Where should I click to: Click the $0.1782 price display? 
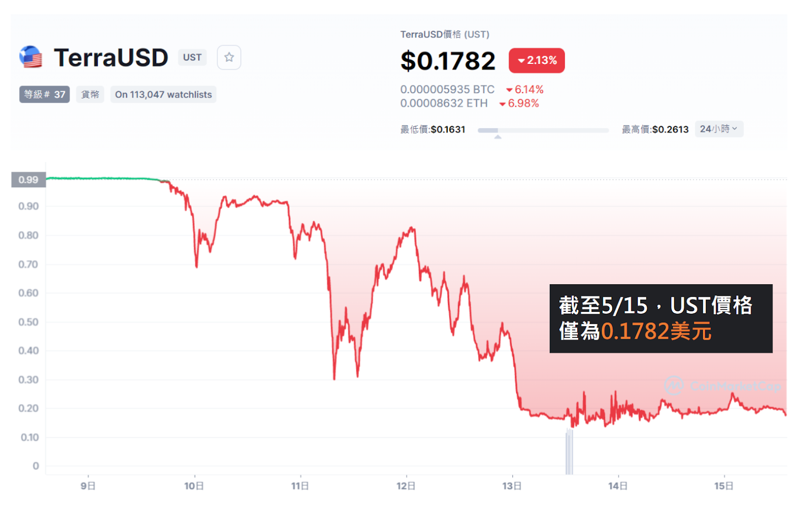[x=448, y=60]
